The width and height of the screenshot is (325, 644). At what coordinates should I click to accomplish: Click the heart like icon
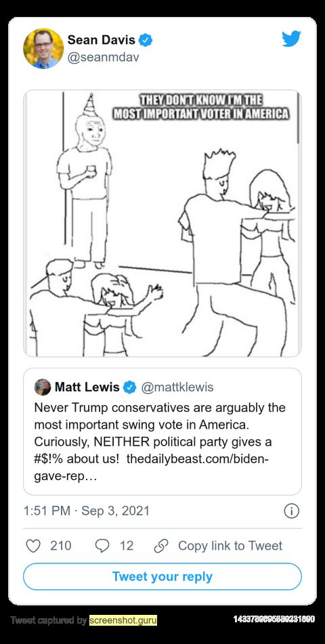tap(33, 546)
